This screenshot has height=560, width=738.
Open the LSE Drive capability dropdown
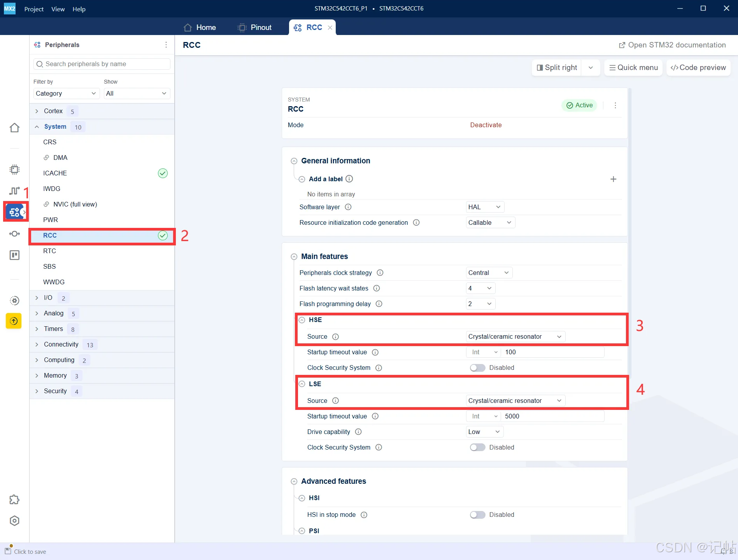tap(485, 432)
